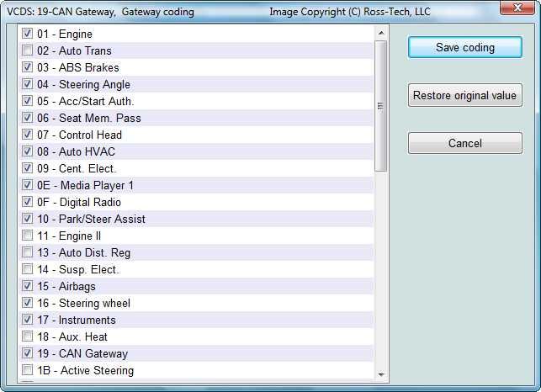
Task: Select the '1B - Active Steering' row text
Action: click(x=85, y=371)
